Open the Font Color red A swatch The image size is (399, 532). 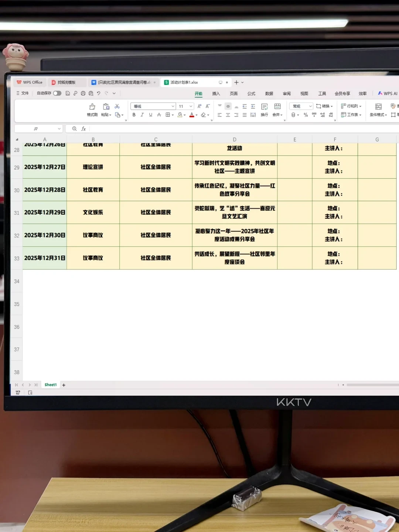tap(192, 115)
